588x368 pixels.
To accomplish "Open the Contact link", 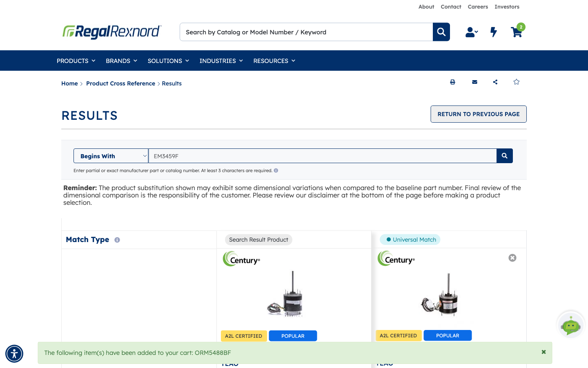I will [451, 7].
